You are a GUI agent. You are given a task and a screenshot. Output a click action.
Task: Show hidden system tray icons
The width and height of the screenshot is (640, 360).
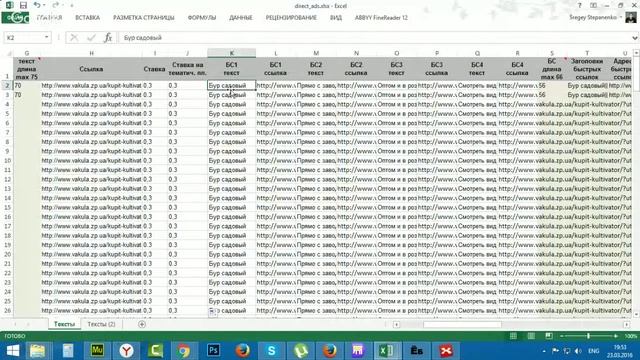coord(544,351)
